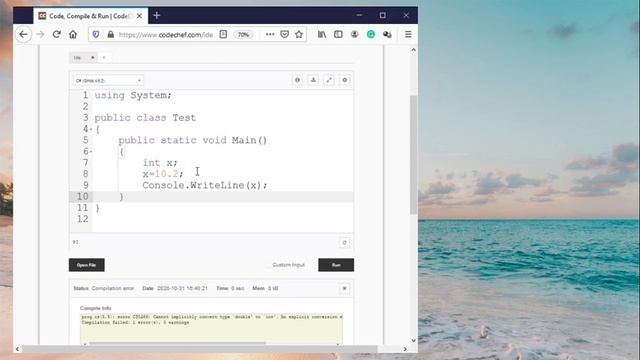Add a new IDE file tab
Screen dimensions: 640x360
pyautogui.click(x=104, y=58)
